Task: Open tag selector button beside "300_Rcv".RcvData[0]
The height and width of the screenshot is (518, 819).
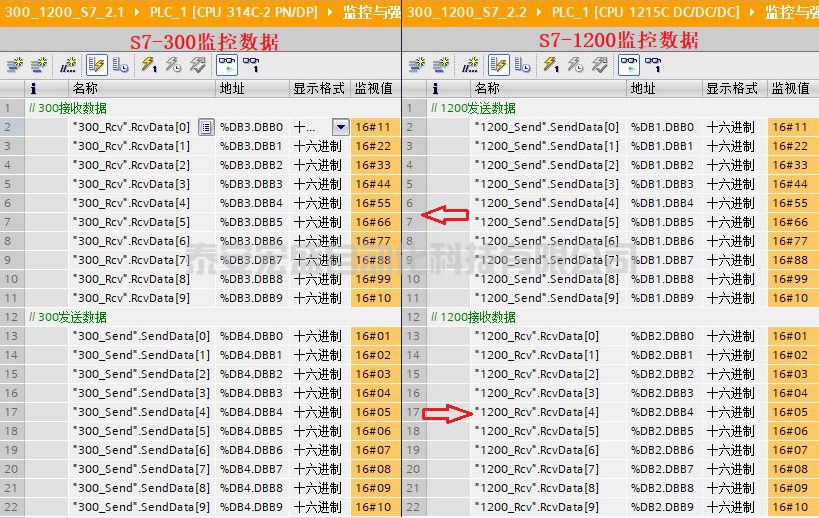Action: click(x=206, y=127)
